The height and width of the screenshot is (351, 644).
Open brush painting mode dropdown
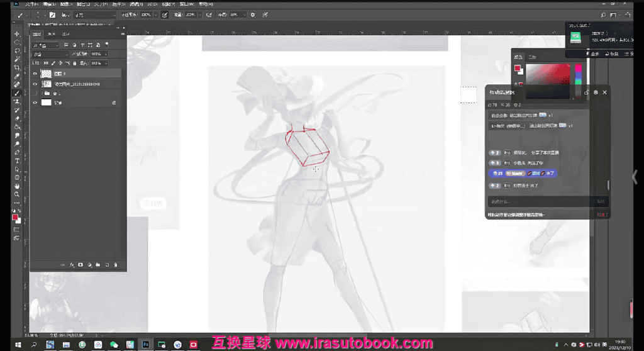(x=95, y=15)
